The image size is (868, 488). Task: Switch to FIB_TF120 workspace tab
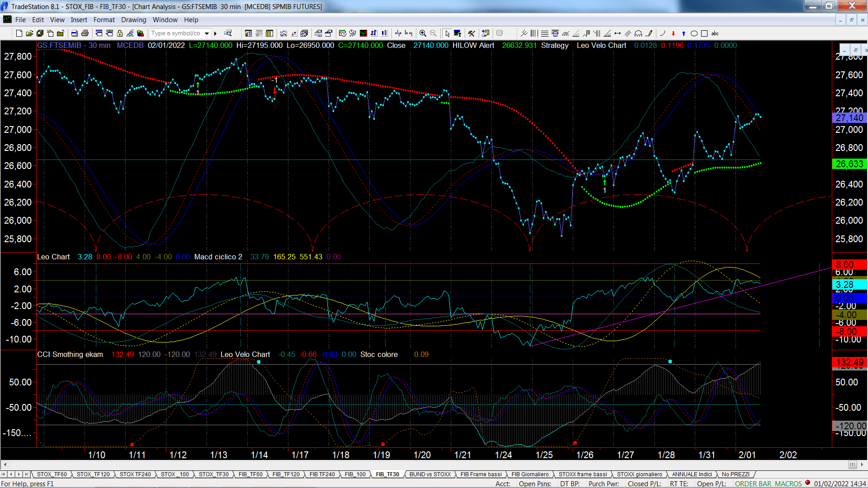(x=286, y=474)
